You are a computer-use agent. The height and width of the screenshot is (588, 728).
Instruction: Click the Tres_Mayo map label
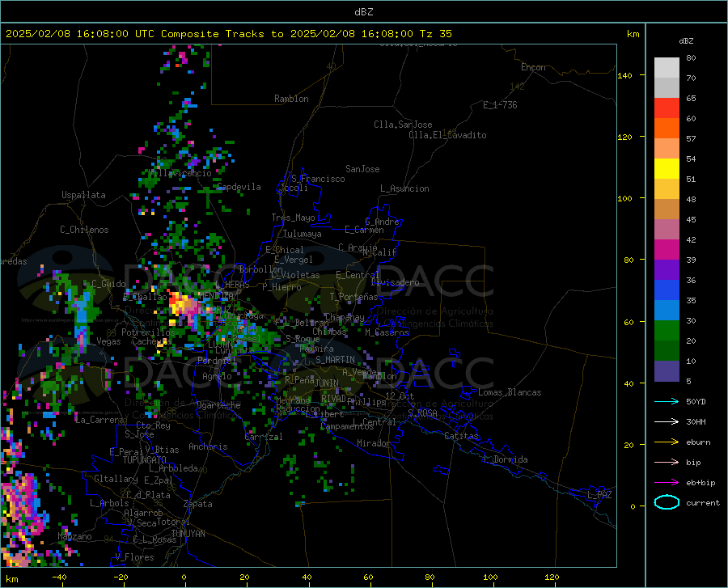pos(293,218)
